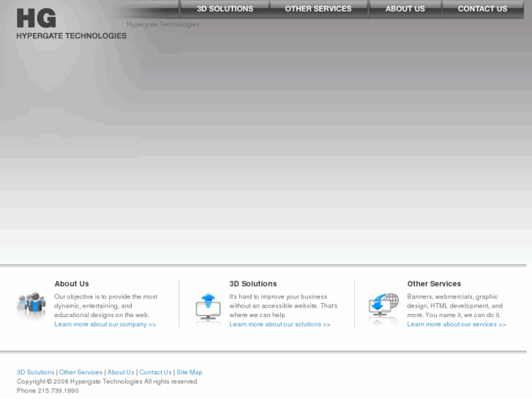Viewport: 532px width, 399px height.
Task: Select Contact Us in the top navigation
Action: coord(482,9)
